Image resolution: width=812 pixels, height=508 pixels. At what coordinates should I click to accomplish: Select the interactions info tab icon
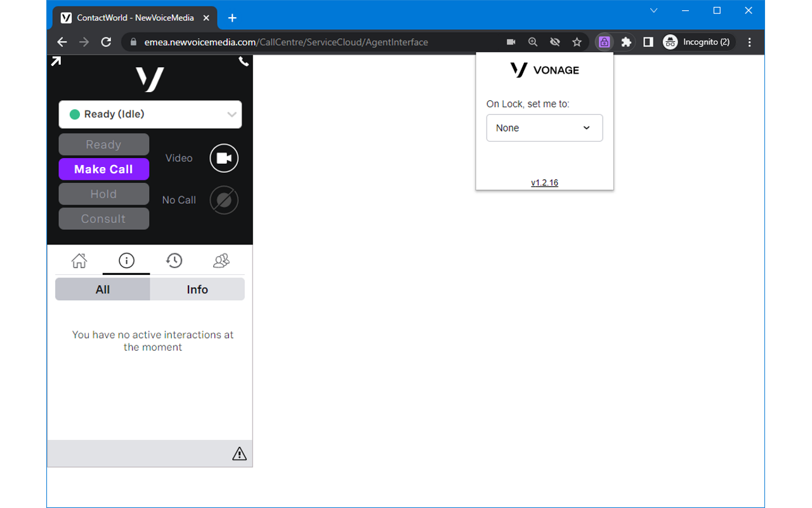pos(126,260)
